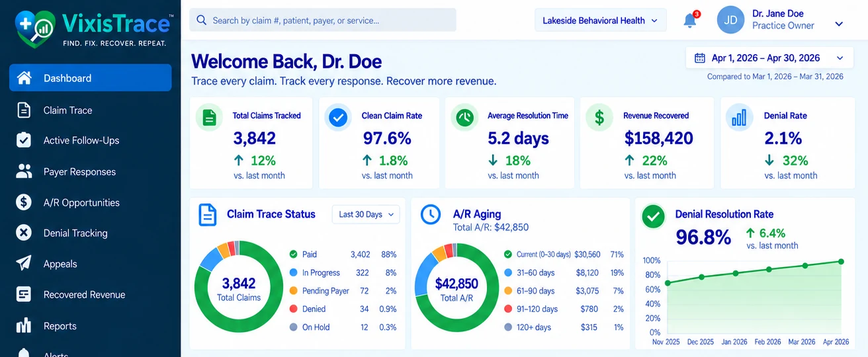Click the VixisTrace logo
The height and width of the screenshot is (357, 868).
click(93, 28)
